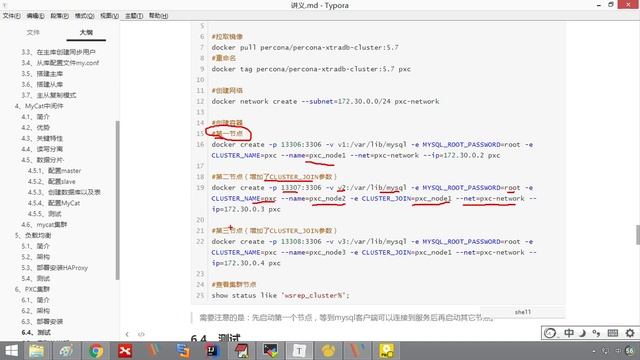The height and width of the screenshot is (360, 640).
Task: Open IME settings gear icon
Action: coord(630,333)
